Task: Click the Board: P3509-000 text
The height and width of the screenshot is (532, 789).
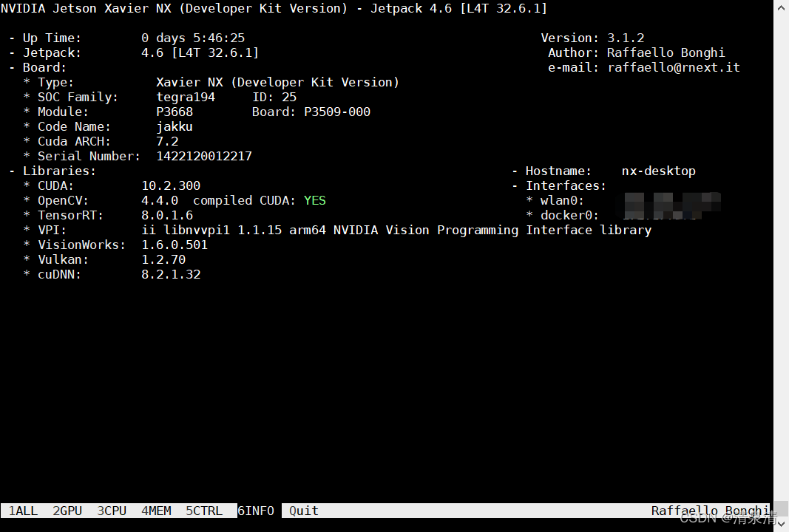Action: pos(311,112)
